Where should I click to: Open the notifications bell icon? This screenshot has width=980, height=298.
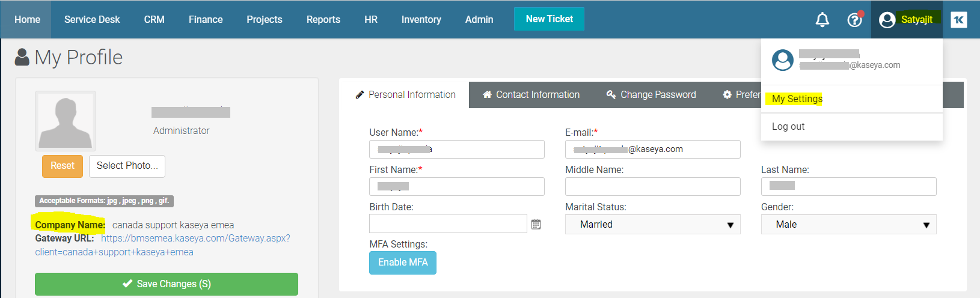coord(822,20)
